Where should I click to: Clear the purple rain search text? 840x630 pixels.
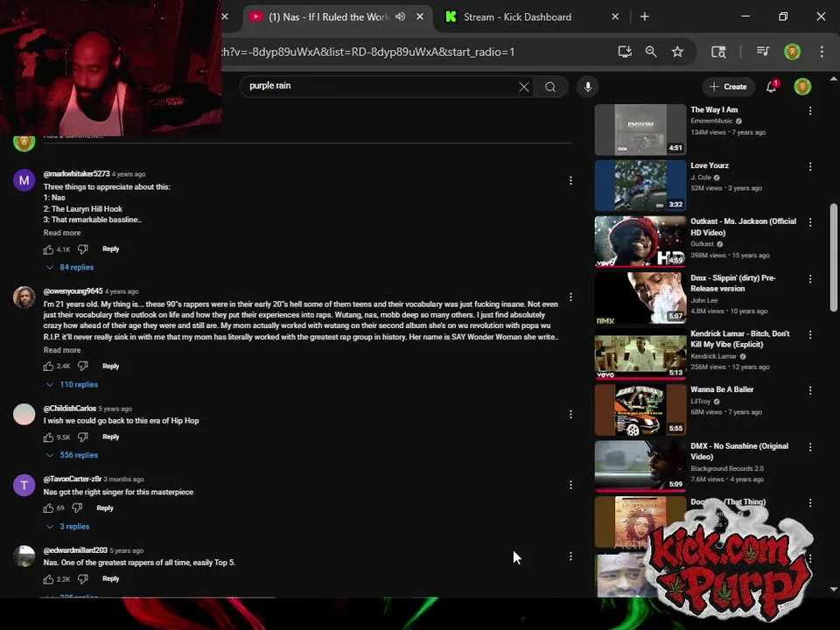click(524, 87)
